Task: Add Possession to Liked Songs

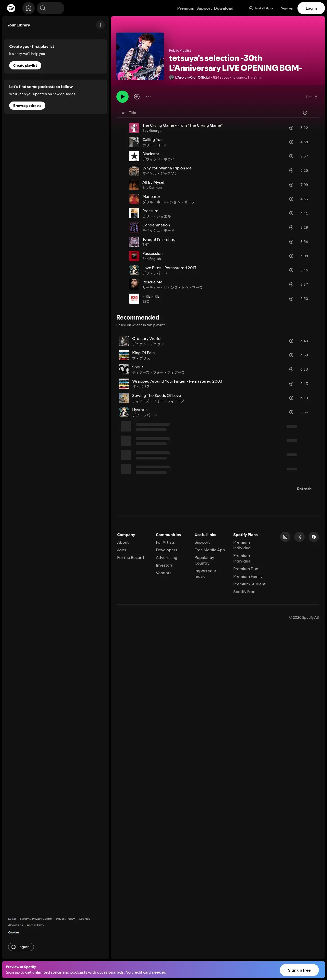Action: click(x=291, y=256)
